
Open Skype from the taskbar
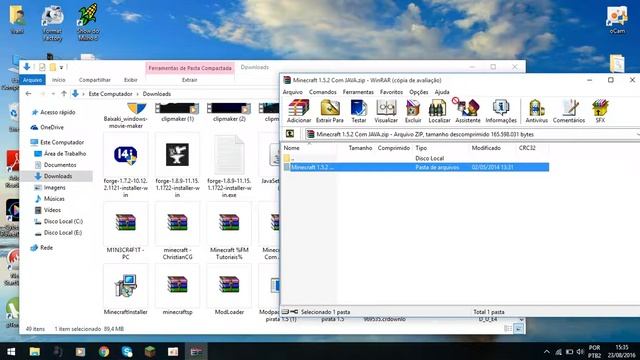pos(127,351)
